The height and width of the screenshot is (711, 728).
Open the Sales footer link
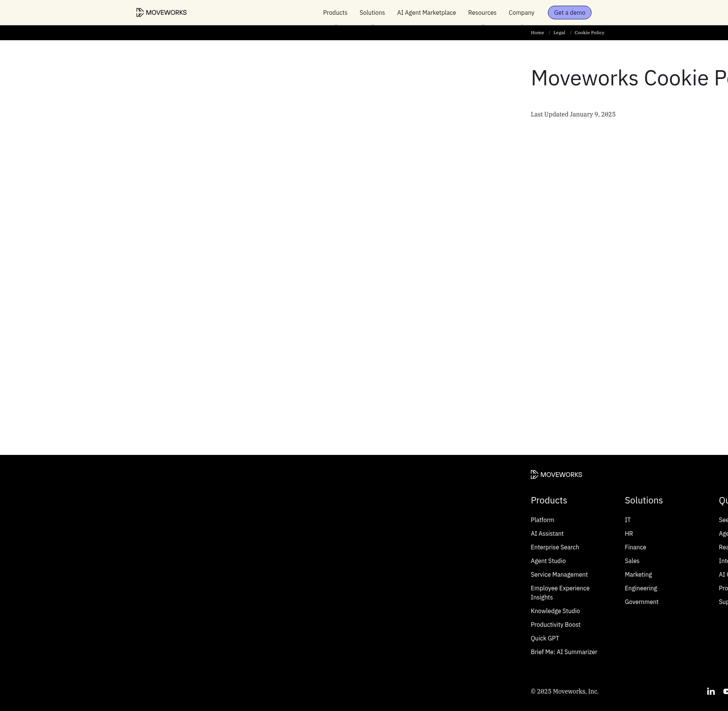tap(632, 561)
